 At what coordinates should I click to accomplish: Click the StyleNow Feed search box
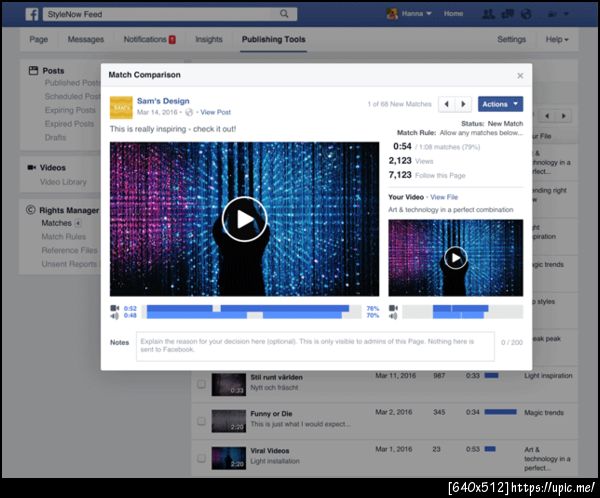[x=170, y=14]
